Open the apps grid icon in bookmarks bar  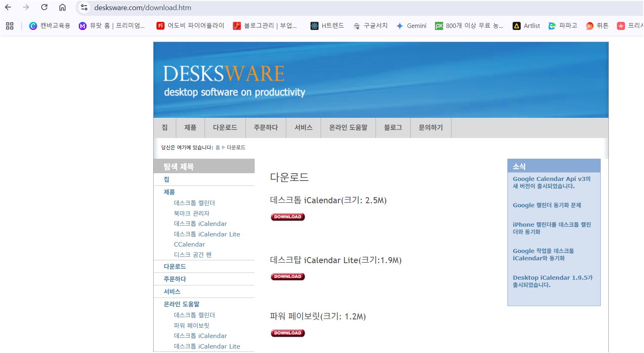10,26
